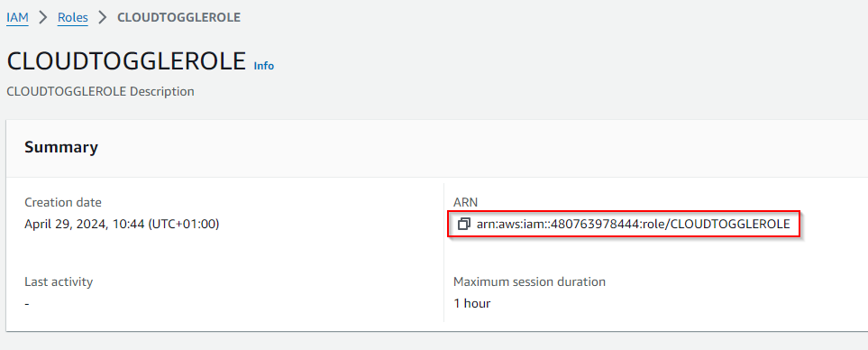Image resolution: width=868 pixels, height=350 pixels.
Task: Click the Summary panel header
Action: (x=61, y=147)
